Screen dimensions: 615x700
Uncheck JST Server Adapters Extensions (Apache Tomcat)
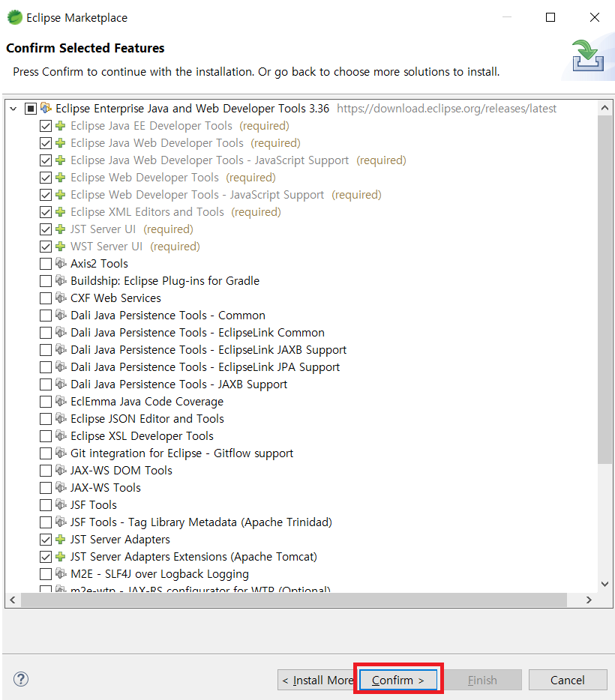[x=46, y=557]
